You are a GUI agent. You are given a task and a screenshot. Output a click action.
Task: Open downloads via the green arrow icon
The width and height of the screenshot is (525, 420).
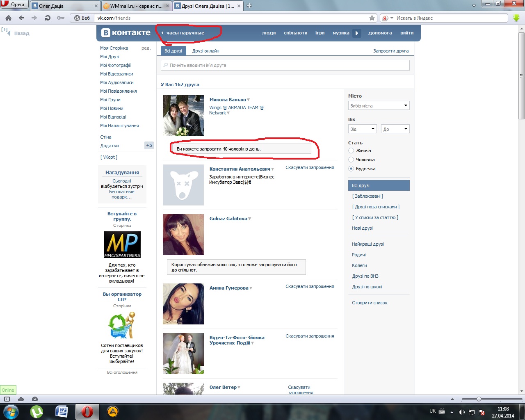tap(516, 18)
